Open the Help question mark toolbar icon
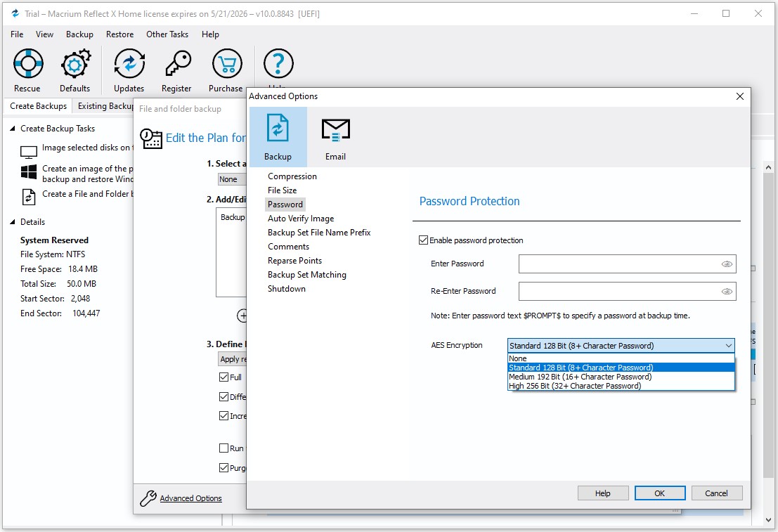The image size is (778, 532). 278,63
